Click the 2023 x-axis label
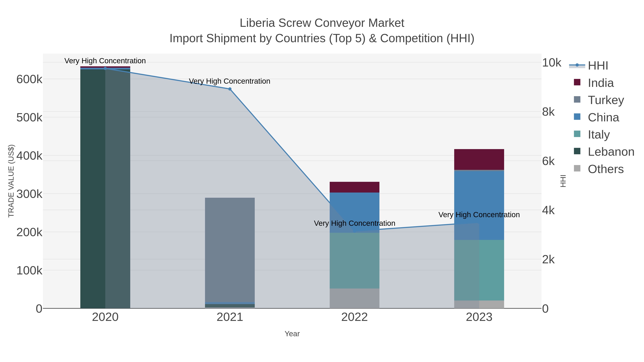 coord(479,317)
